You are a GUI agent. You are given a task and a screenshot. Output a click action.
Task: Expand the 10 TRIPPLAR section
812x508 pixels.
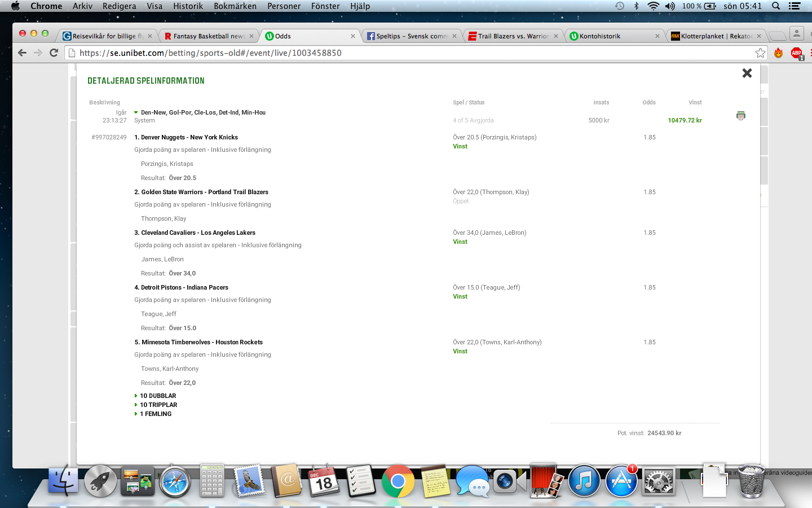(156, 405)
